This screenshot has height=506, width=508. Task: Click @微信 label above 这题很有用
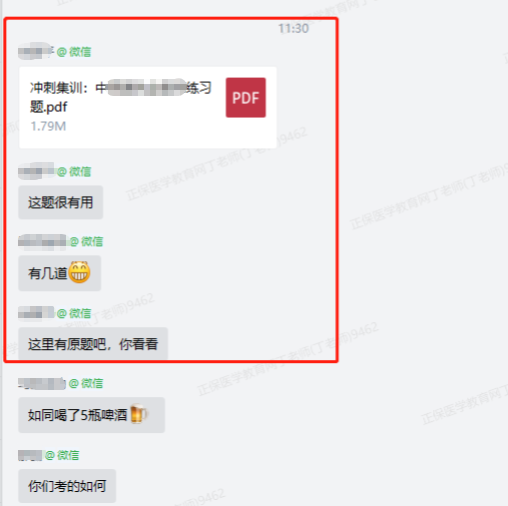74,171
